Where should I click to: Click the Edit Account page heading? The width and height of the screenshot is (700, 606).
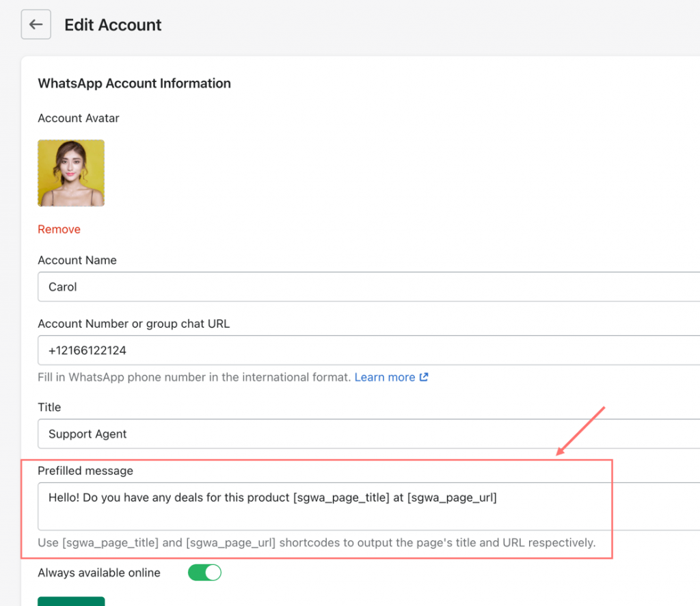[113, 25]
